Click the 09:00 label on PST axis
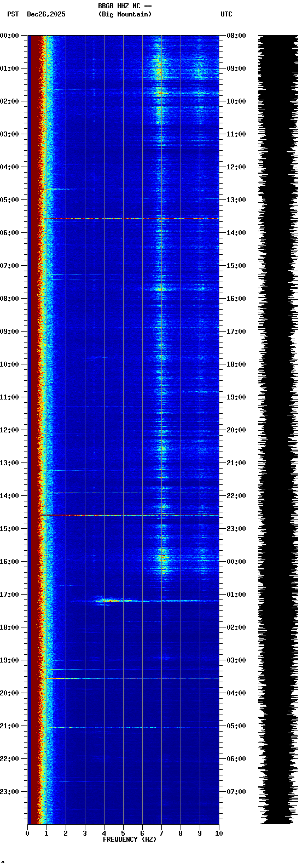Viewport: 302px width, 868px height. coord(10,332)
